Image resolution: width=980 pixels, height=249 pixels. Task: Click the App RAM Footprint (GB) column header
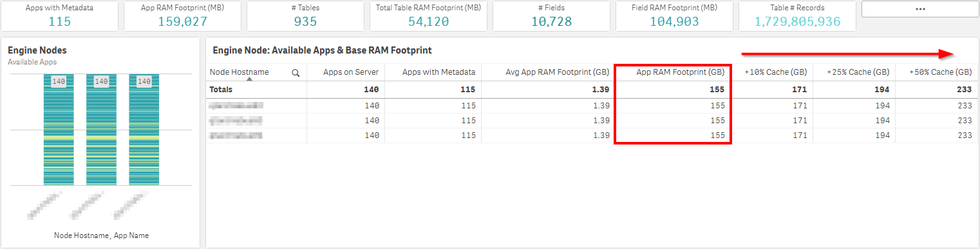point(681,72)
